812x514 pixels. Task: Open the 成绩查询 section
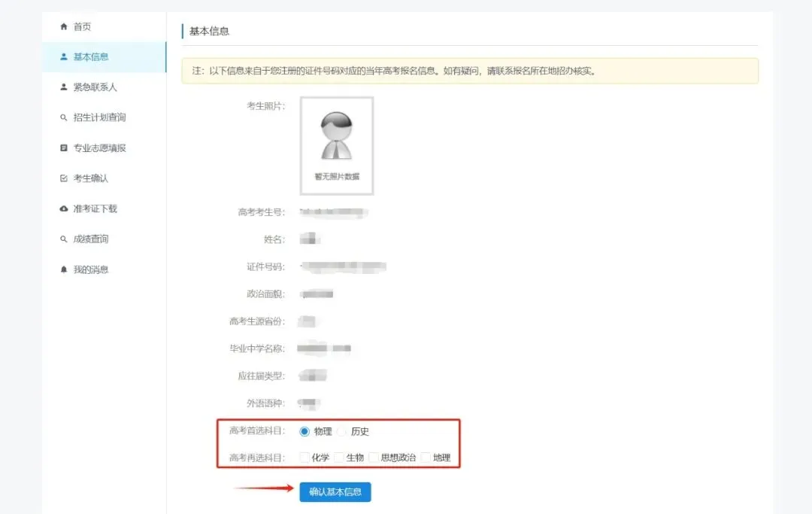click(x=90, y=239)
